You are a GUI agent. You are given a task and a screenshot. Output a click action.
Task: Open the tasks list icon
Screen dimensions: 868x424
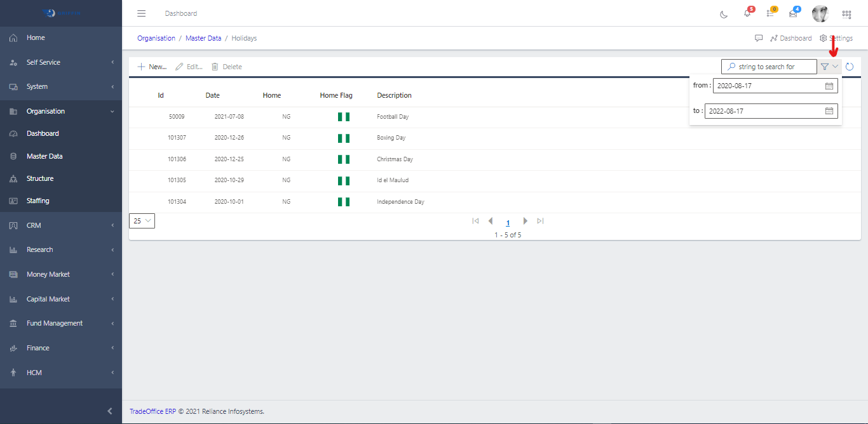tap(770, 13)
